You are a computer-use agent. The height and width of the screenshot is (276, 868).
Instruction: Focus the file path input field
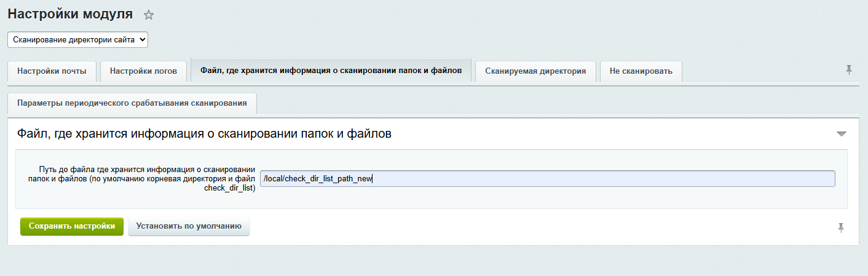(547, 179)
